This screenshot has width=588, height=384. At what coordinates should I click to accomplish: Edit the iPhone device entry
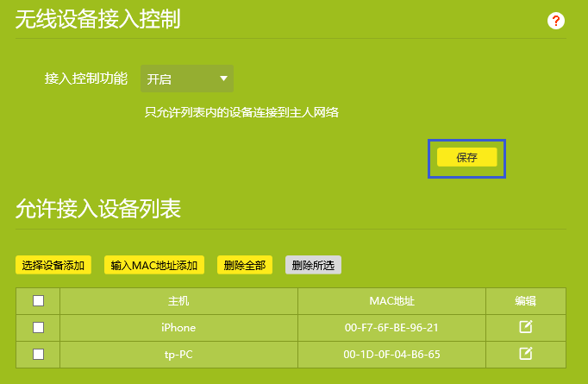[x=525, y=327]
